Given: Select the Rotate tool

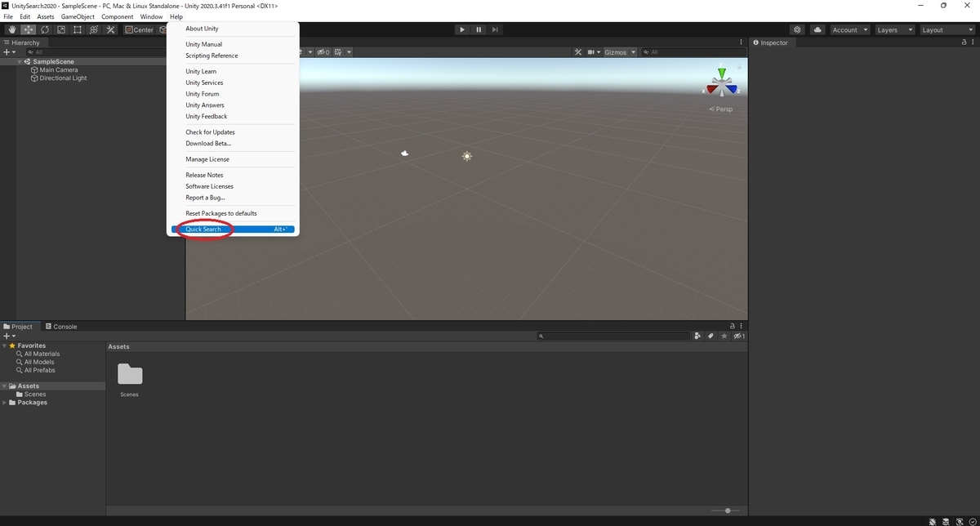Looking at the screenshot, I should (45, 29).
